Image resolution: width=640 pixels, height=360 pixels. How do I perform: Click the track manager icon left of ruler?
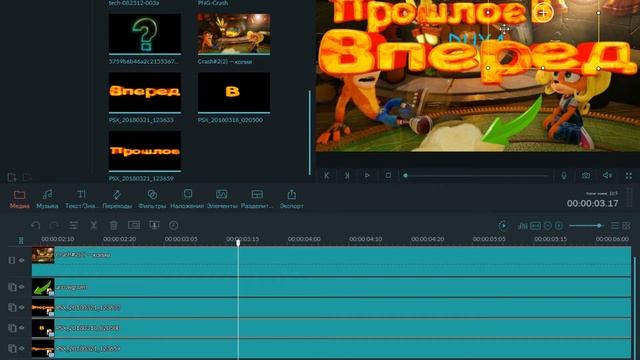21,240
